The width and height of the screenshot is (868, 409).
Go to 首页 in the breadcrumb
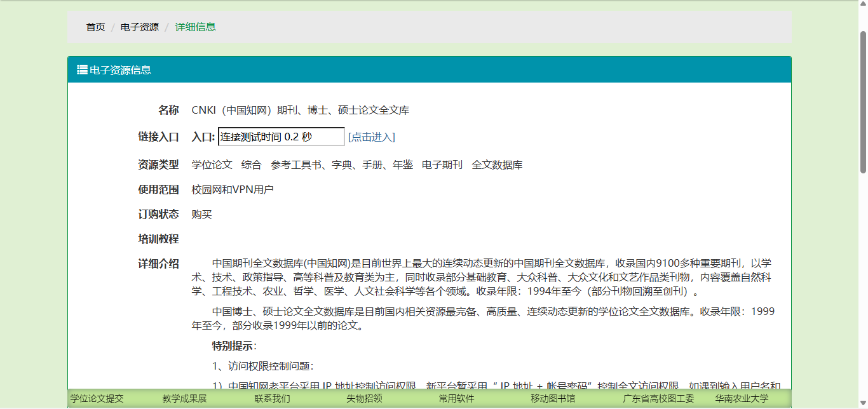(96, 27)
